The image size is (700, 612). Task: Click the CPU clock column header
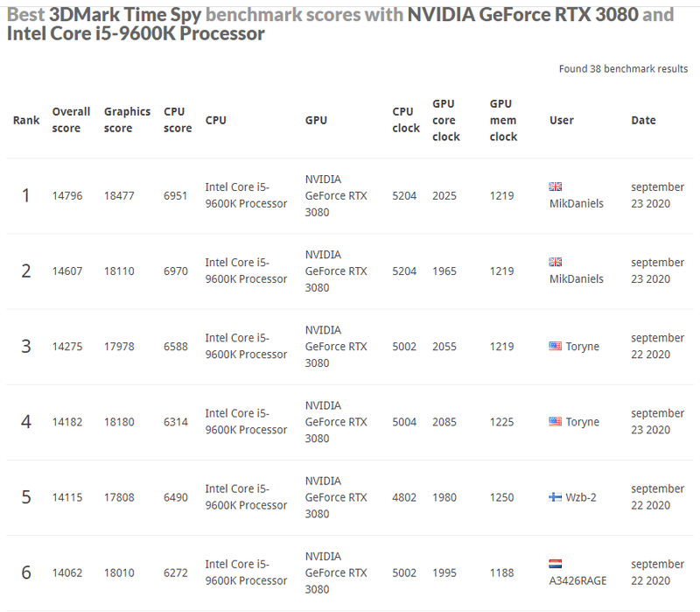point(406,120)
